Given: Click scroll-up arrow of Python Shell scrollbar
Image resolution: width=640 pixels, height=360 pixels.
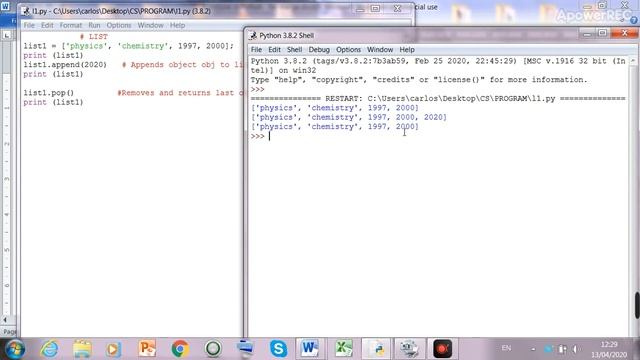Looking at the screenshot, I should point(633,60).
